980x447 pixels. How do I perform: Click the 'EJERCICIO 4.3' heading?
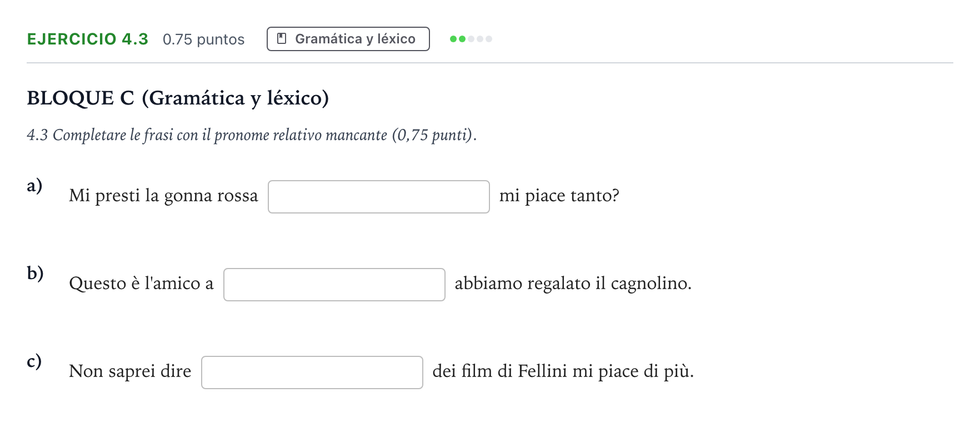pyautogui.click(x=88, y=39)
